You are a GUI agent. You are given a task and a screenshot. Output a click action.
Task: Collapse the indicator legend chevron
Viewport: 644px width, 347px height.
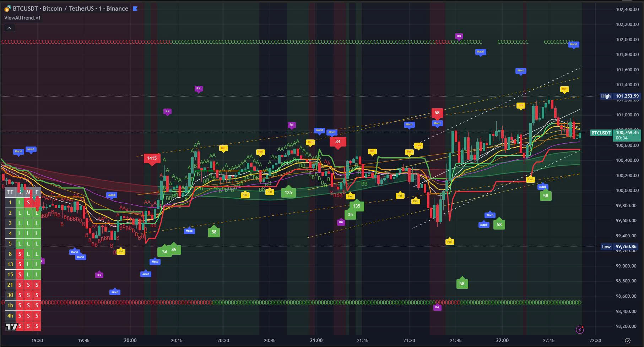[x=9, y=28]
